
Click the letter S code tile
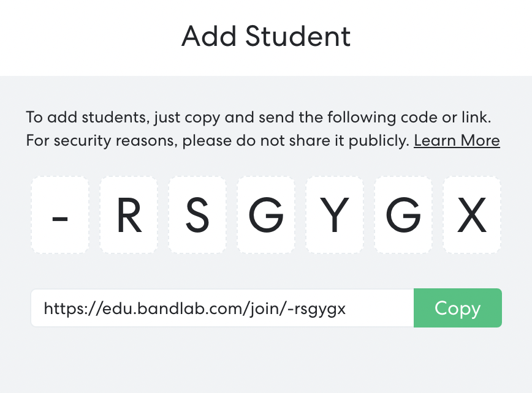point(197,215)
